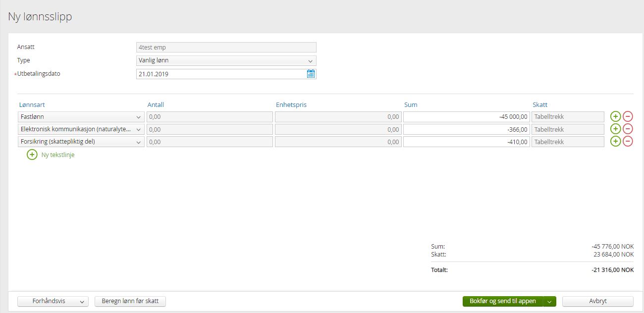Viewport: 644px width, 313px height.
Task: Click the Antall field in Forsikring row
Action: [x=210, y=142]
